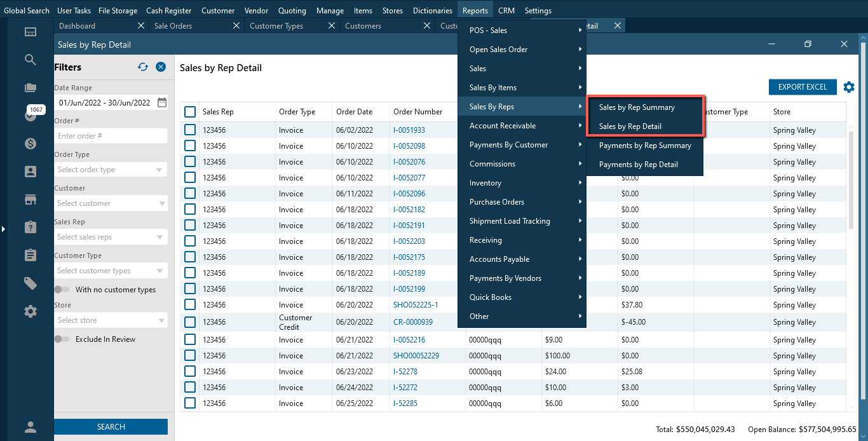
Task: Open order link I-0051933
Action: point(409,130)
